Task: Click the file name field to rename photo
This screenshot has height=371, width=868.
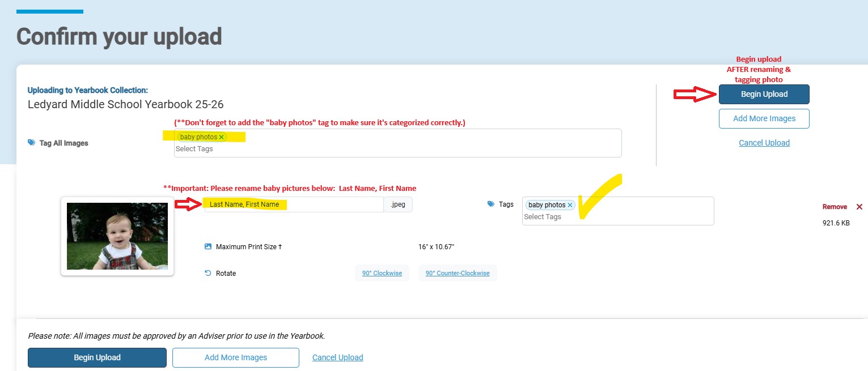Action: point(294,204)
